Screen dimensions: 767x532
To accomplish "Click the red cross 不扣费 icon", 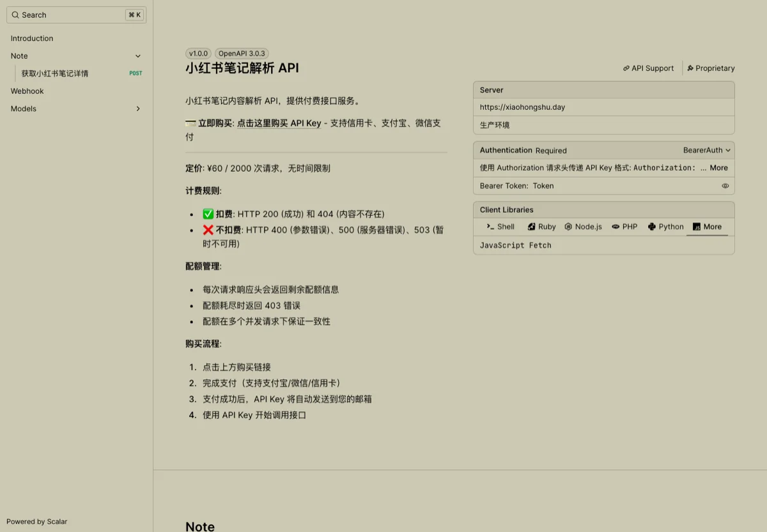I will tap(208, 230).
